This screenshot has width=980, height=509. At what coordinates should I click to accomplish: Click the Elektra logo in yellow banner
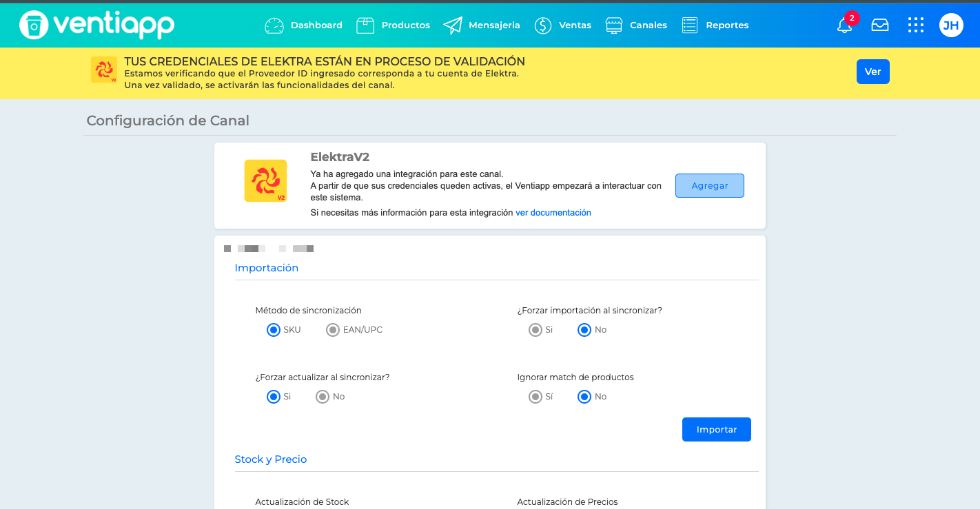pyautogui.click(x=104, y=70)
